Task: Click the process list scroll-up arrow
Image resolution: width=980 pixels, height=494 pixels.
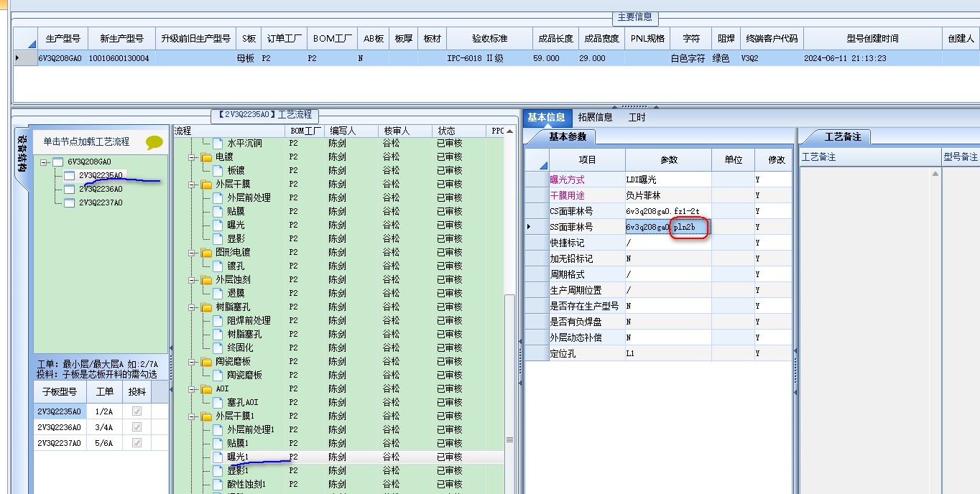Action: pos(509,131)
